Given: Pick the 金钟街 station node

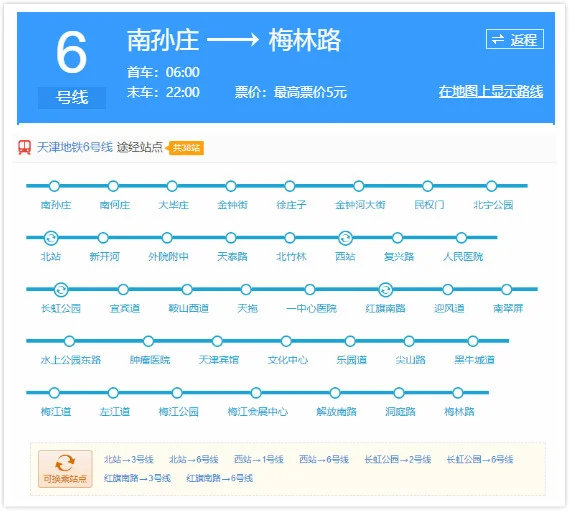Looking at the screenshot, I should [x=231, y=186].
